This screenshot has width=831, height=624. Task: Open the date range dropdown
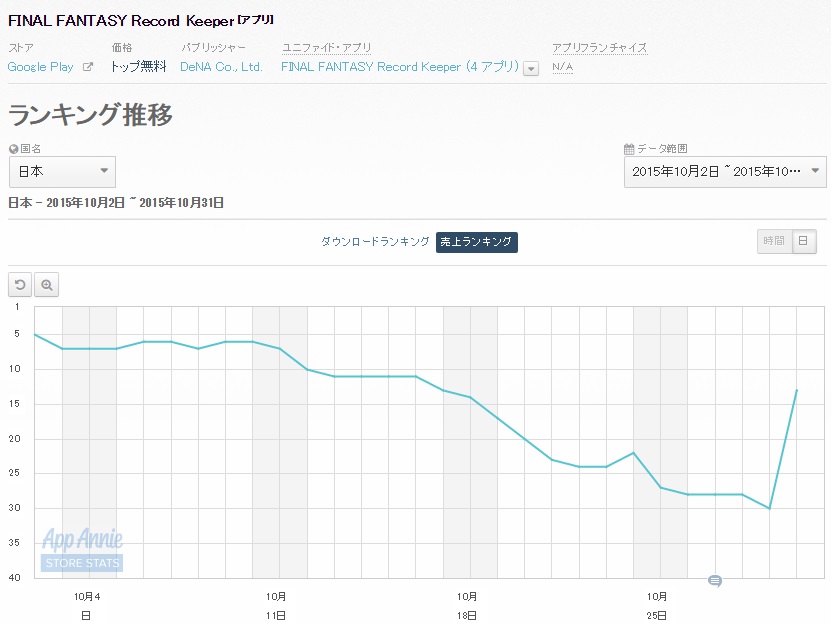725,171
